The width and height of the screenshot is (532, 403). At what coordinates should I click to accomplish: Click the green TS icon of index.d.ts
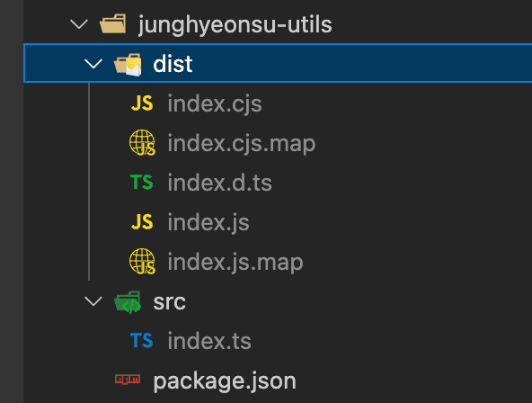pos(142,182)
